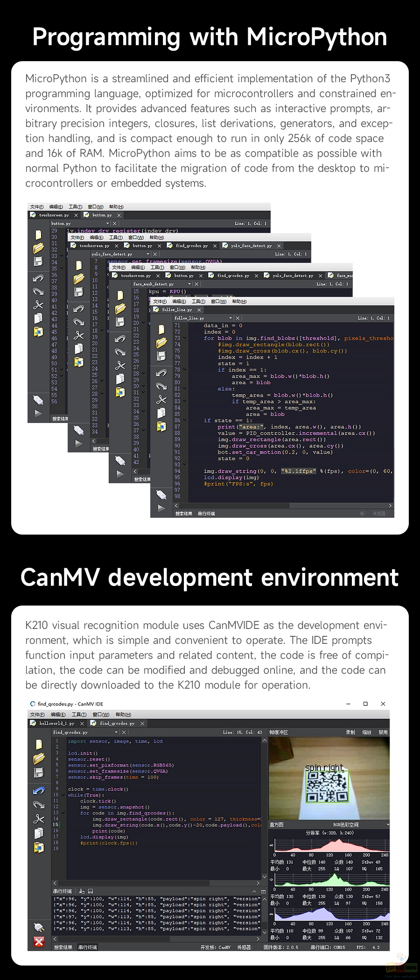
Task: Click Undo arrow in follow_line.py window
Action: (x=161, y=373)
